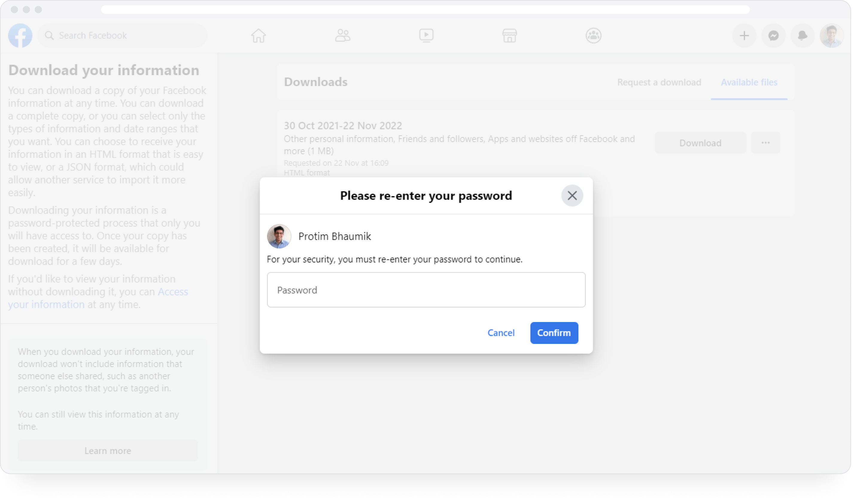Open the Notifications bell icon
857x504 pixels.
803,35
